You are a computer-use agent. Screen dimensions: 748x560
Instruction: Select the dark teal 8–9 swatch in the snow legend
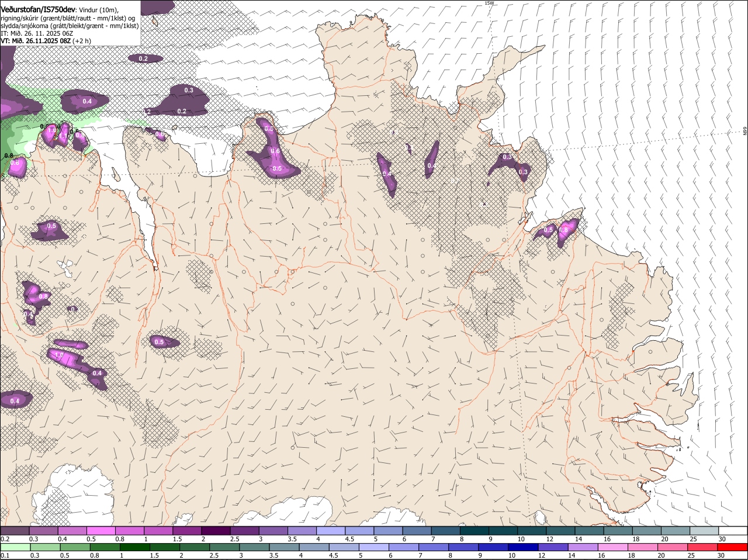475,530
